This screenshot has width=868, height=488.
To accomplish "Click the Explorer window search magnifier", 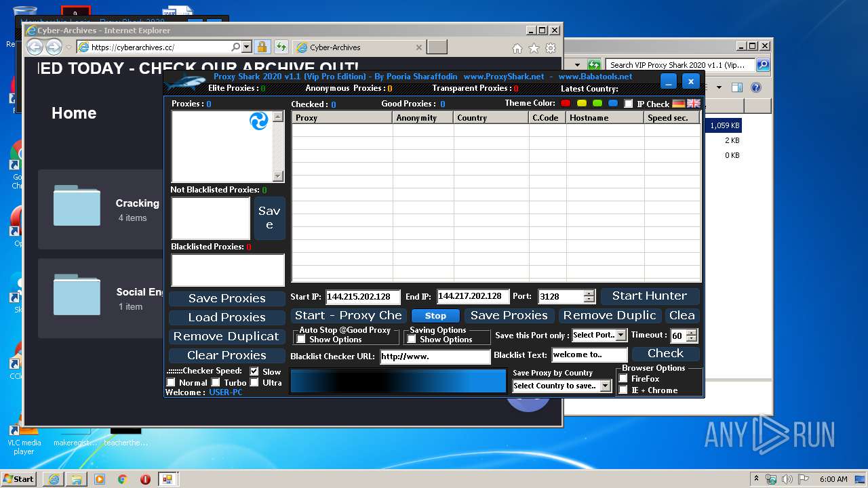I will [x=763, y=65].
